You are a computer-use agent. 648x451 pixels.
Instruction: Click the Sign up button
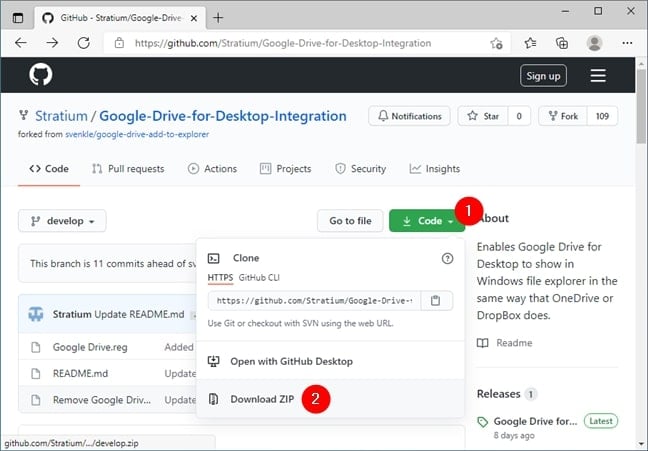click(x=543, y=76)
